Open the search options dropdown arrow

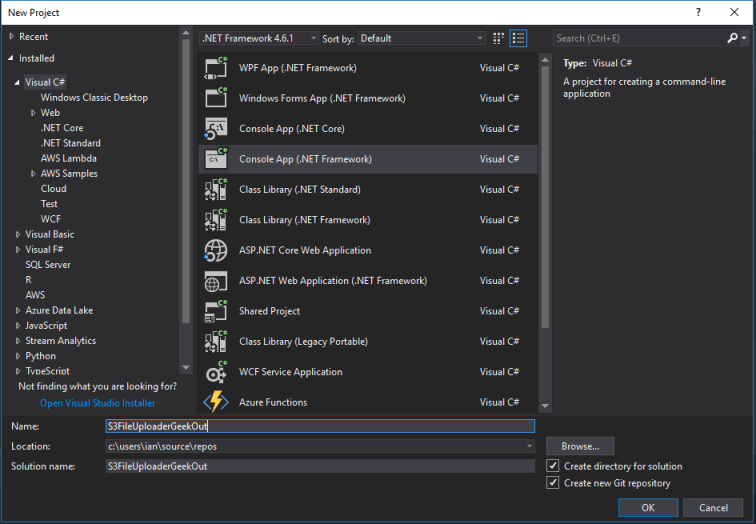click(x=744, y=38)
